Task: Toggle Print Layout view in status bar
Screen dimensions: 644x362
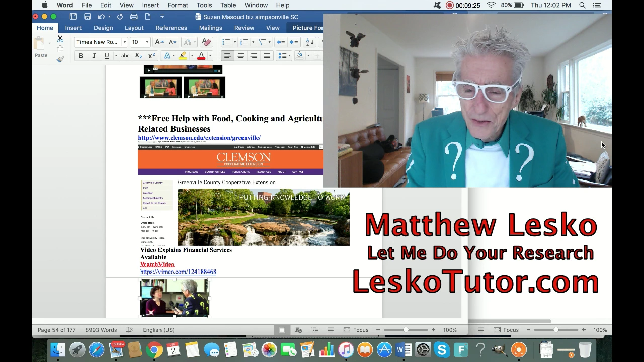Action: [x=282, y=330]
